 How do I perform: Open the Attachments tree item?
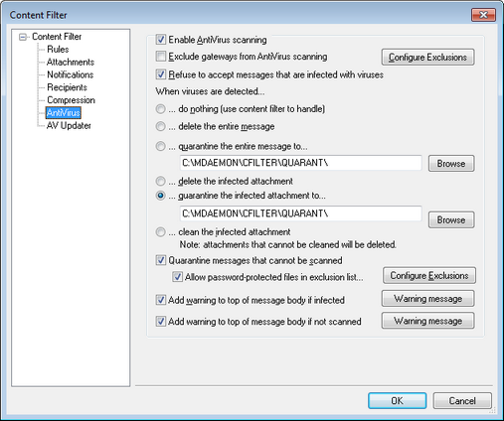tap(71, 62)
